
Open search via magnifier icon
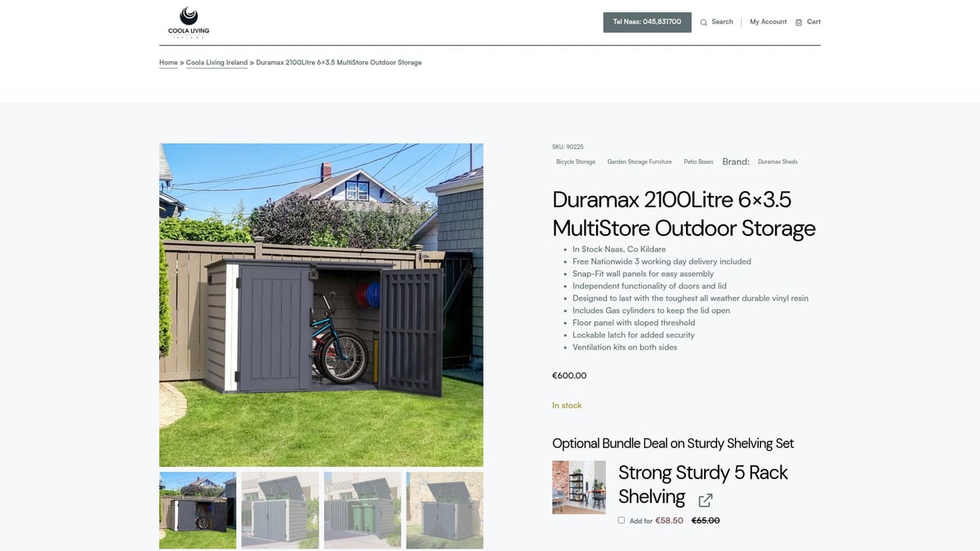(x=704, y=22)
